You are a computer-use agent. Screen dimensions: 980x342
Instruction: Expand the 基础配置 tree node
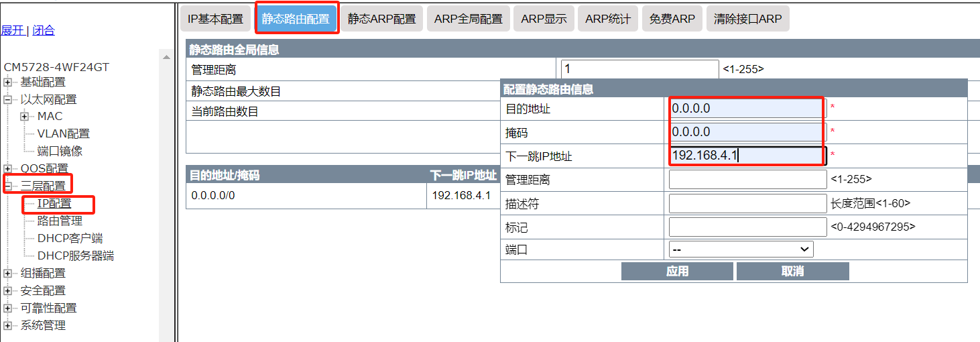click(x=7, y=82)
